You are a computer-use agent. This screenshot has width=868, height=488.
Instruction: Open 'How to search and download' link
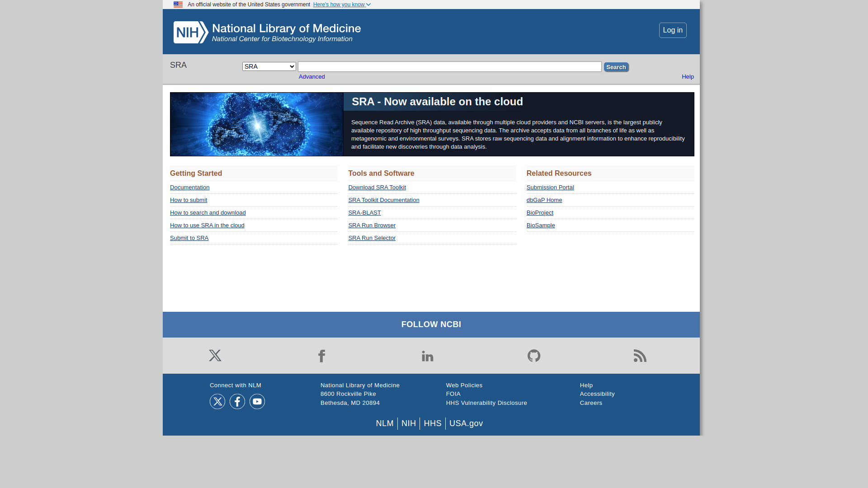208,213
